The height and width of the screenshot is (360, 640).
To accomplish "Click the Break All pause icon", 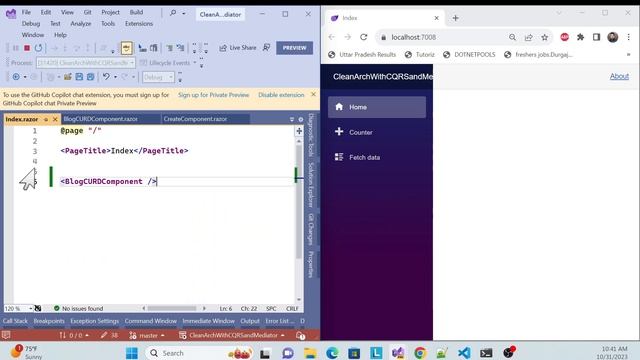I will pyautogui.click(x=16, y=48).
